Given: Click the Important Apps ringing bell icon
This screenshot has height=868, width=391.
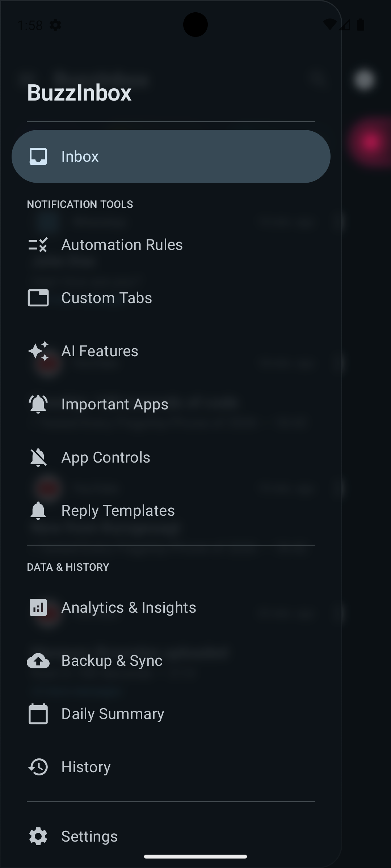Looking at the screenshot, I should (x=38, y=404).
